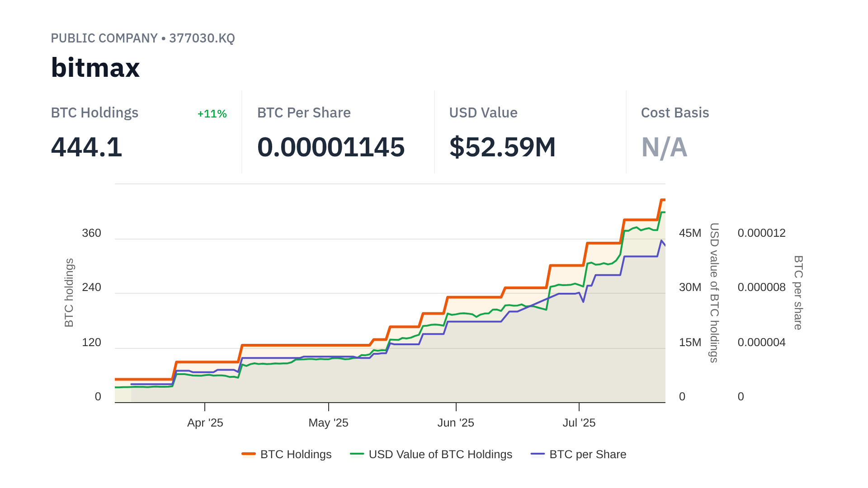
Task: Toggle the BTC Holdings legend series
Action: tap(296, 454)
